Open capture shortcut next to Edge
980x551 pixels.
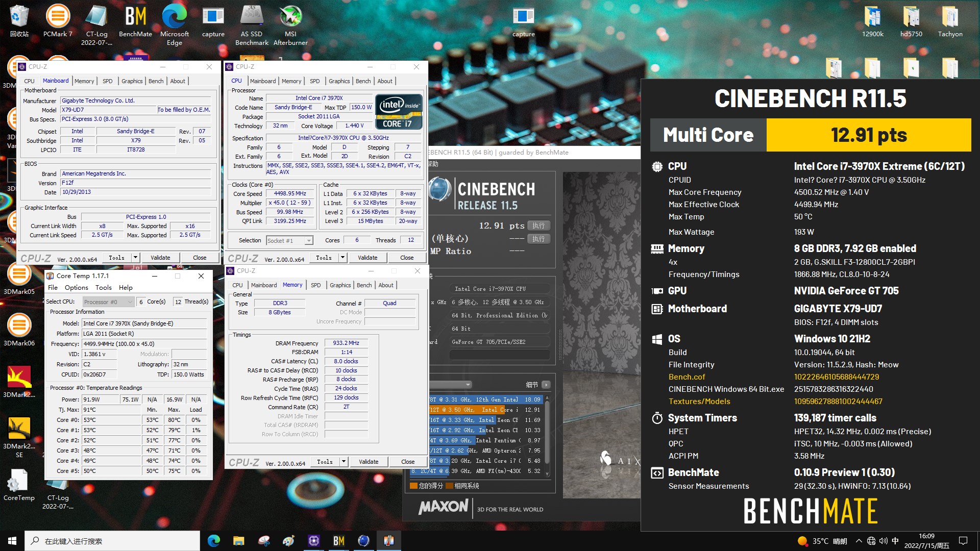[213, 21]
